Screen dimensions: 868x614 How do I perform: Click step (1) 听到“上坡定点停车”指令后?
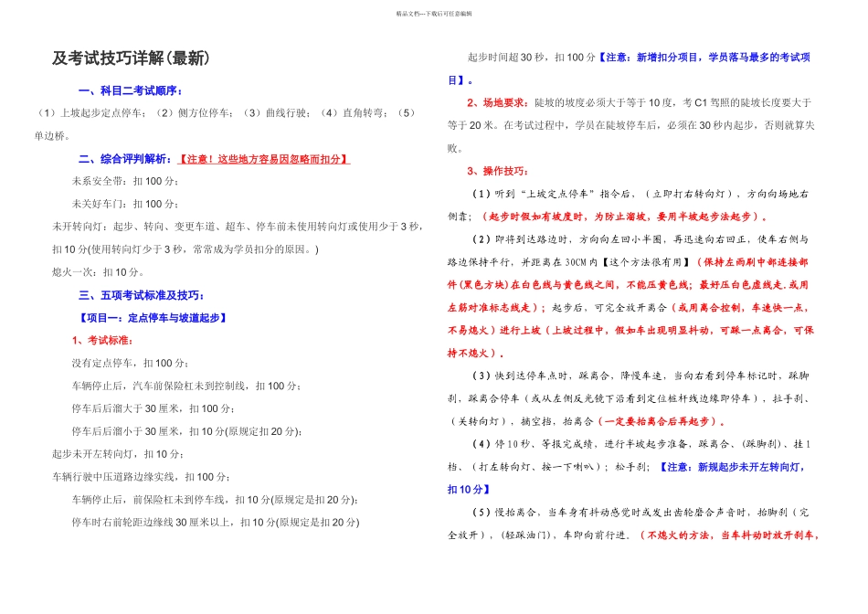point(640,194)
